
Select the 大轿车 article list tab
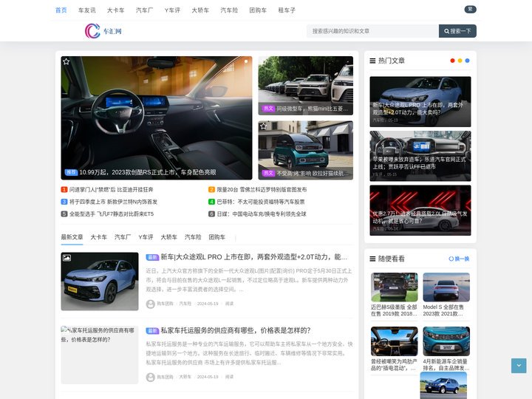169,237
